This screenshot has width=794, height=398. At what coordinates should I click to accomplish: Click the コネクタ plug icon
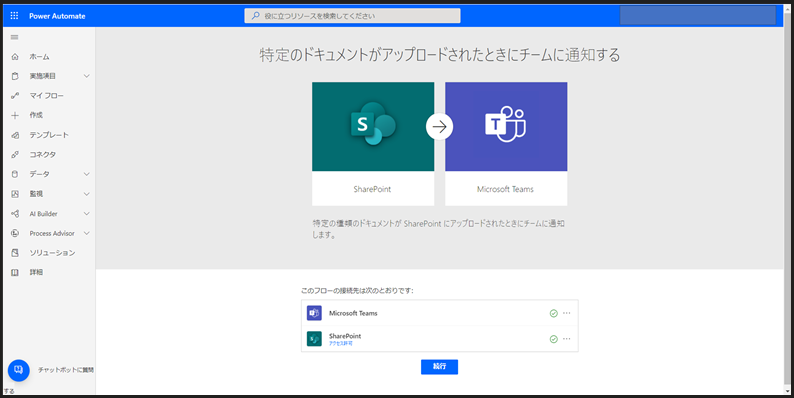tap(15, 154)
